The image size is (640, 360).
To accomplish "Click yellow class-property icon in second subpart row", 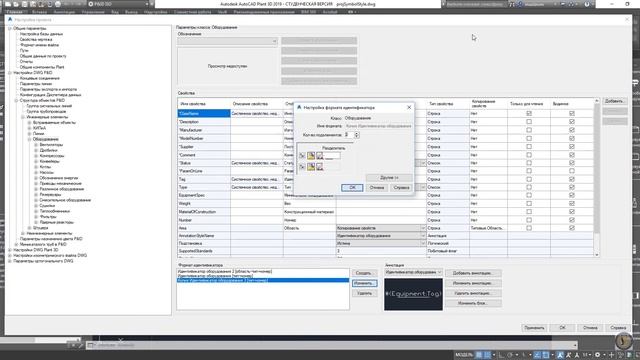I will [311, 167].
